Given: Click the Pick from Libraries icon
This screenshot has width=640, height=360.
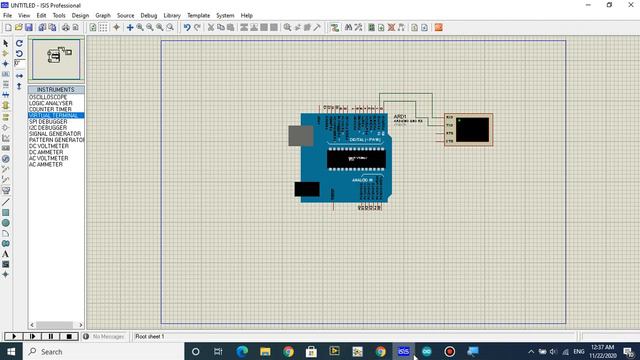Looking at the screenshot, I should click(x=287, y=27).
